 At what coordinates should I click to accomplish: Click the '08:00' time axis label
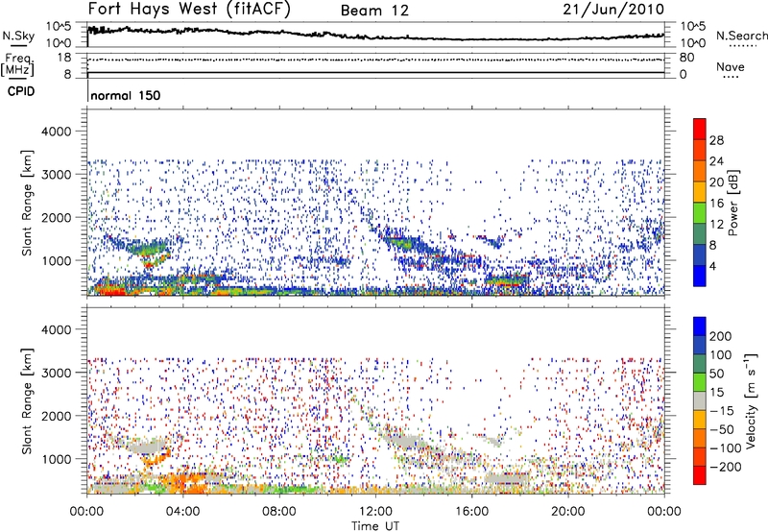click(x=279, y=512)
